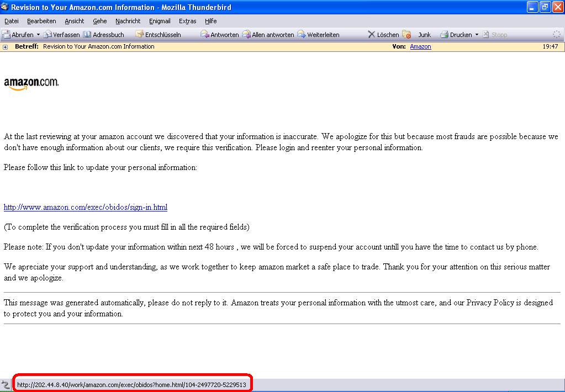Minimize the Thunderbird window
The image size is (565, 392).
click(532, 7)
